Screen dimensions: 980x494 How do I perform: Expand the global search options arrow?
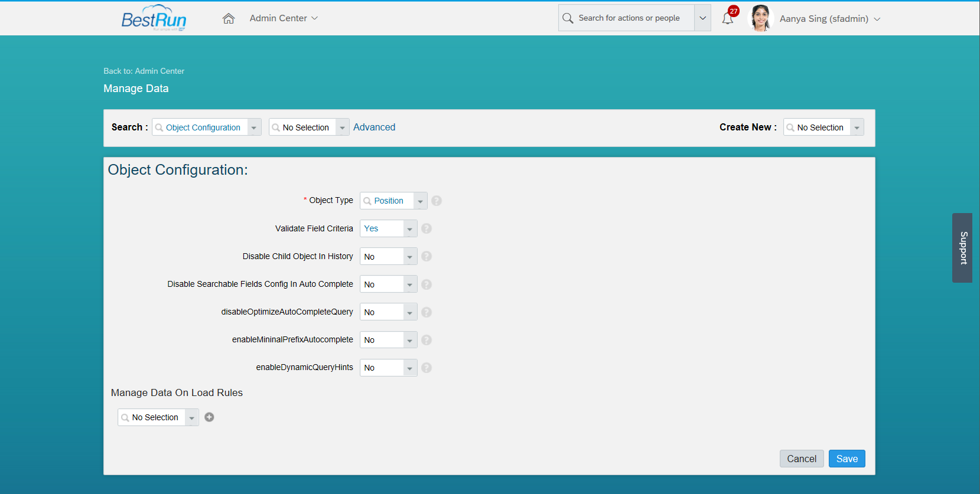click(702, 18)
